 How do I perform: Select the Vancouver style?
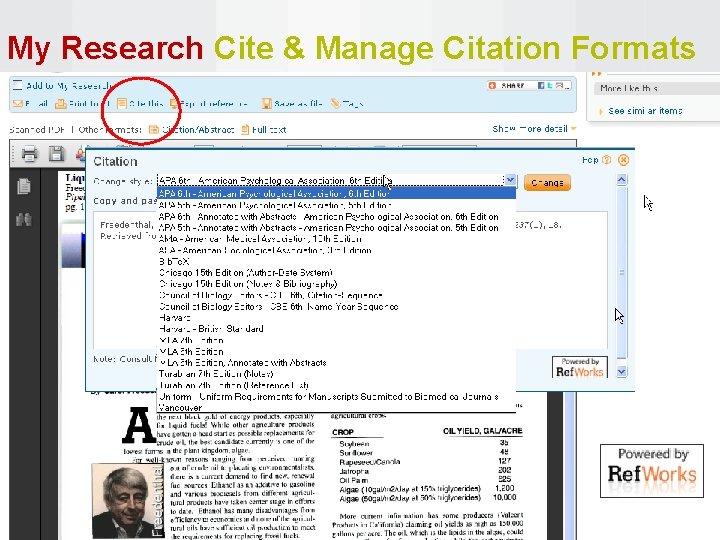pyautogui.click(x=336, y=407)
